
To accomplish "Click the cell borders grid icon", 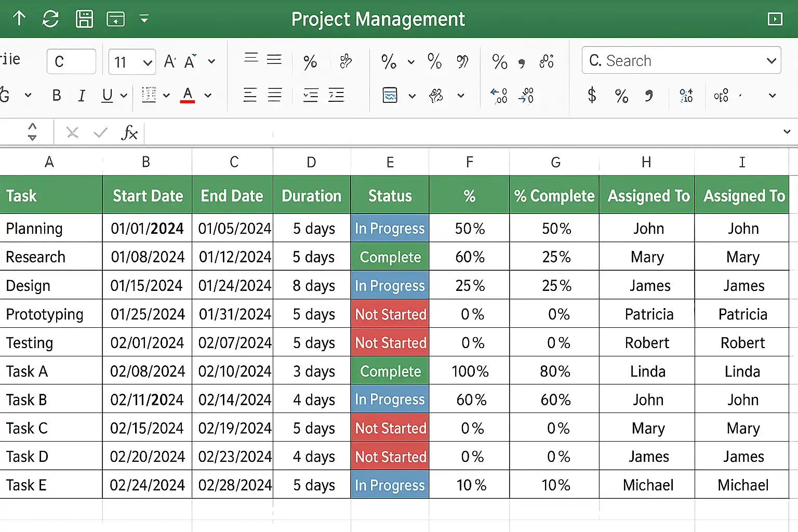I will coord(149,95).
